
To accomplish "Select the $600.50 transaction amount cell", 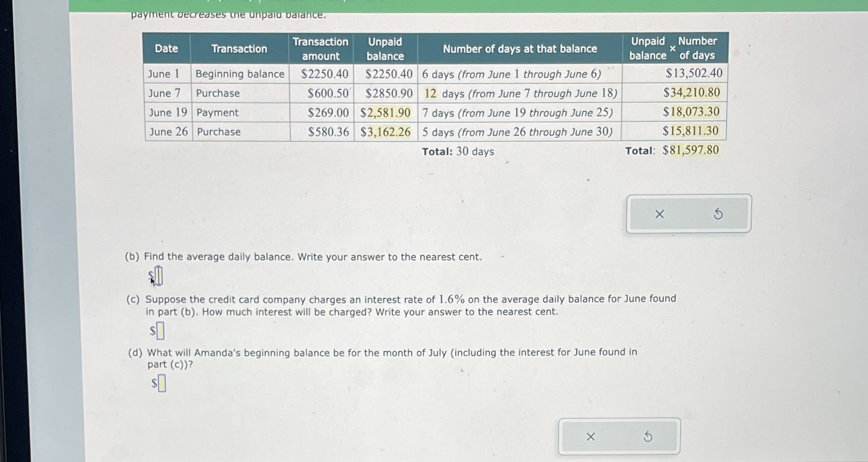I will [327, 93].
